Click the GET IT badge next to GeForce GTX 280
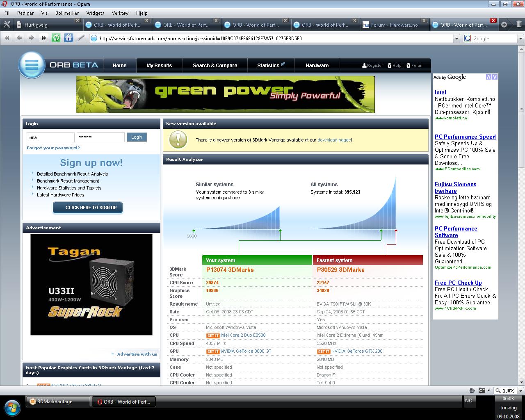This screenshot has width=525, height=420. pyautogui.click(x=324, y=352)
